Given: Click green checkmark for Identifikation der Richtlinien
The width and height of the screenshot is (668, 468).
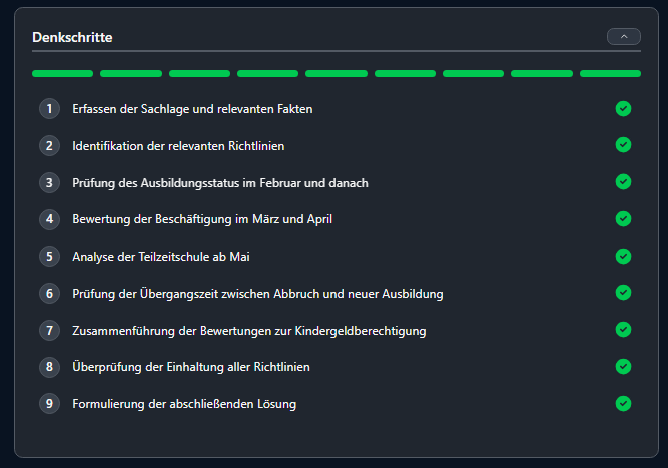Looking at the screenshot, I should 623,145.
